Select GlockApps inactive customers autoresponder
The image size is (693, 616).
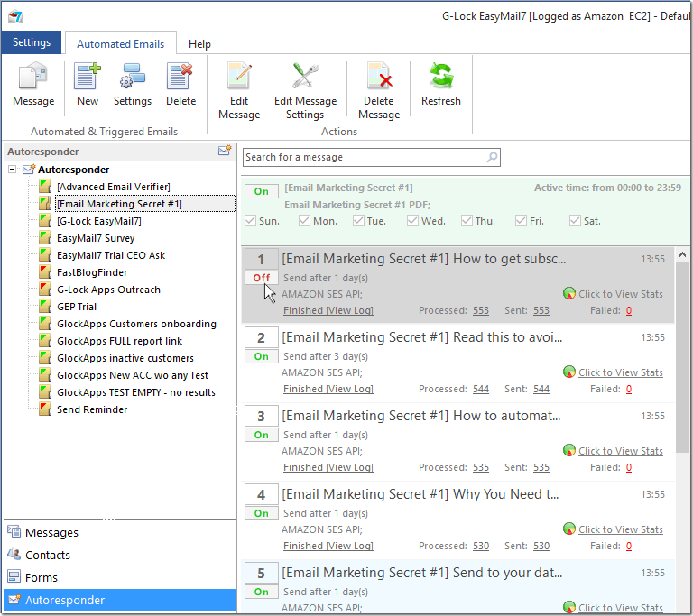[125, 358]
